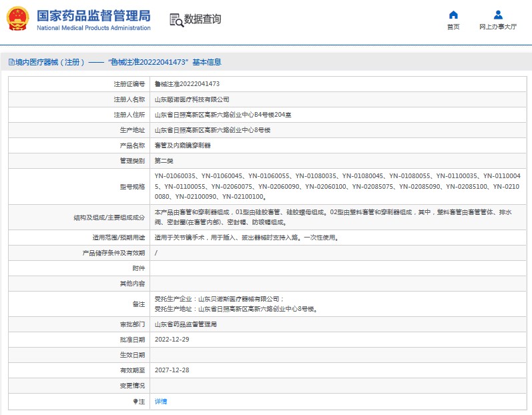Click the structure composition description text
532x415 pixels.
tap(333, 217)
